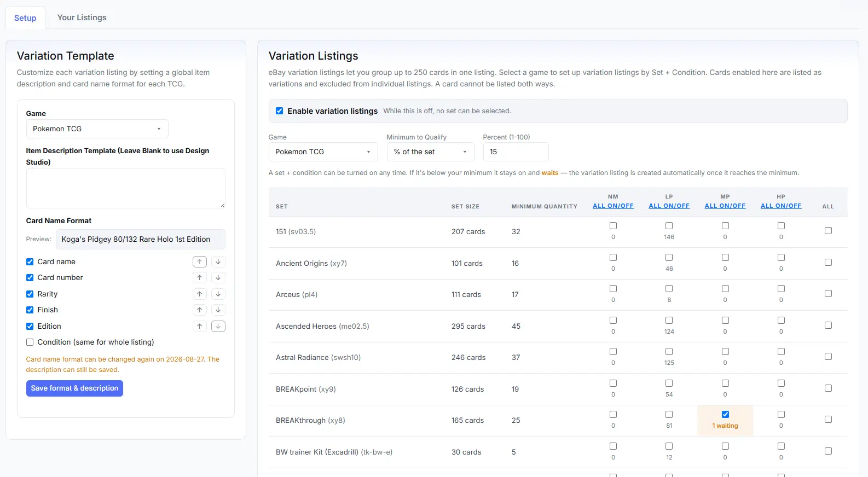Image resolution: width=868 pixels, height=477 pixels.
Task: Move Edition up with arrow icon
Action: click(x=200, y=327)
